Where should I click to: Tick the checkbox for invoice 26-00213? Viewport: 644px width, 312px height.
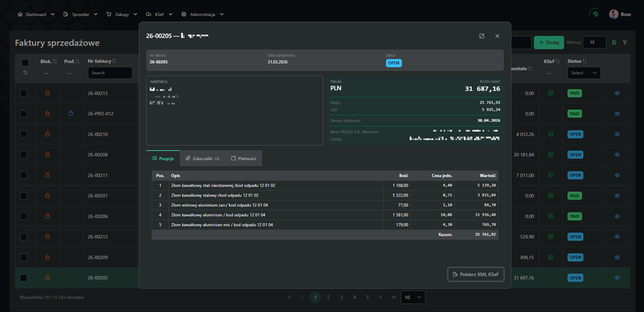(x=24, y=93)
